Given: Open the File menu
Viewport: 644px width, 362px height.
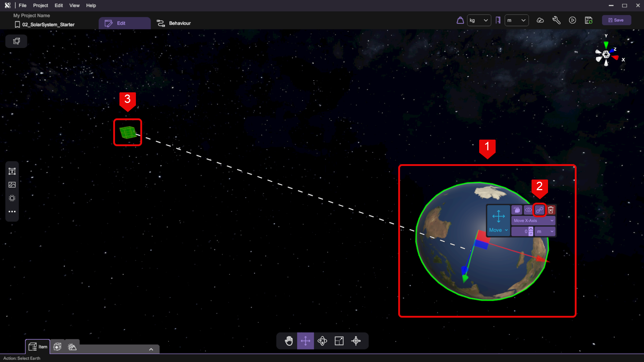Looking at the screenshot, I should [x=22, y=5].
